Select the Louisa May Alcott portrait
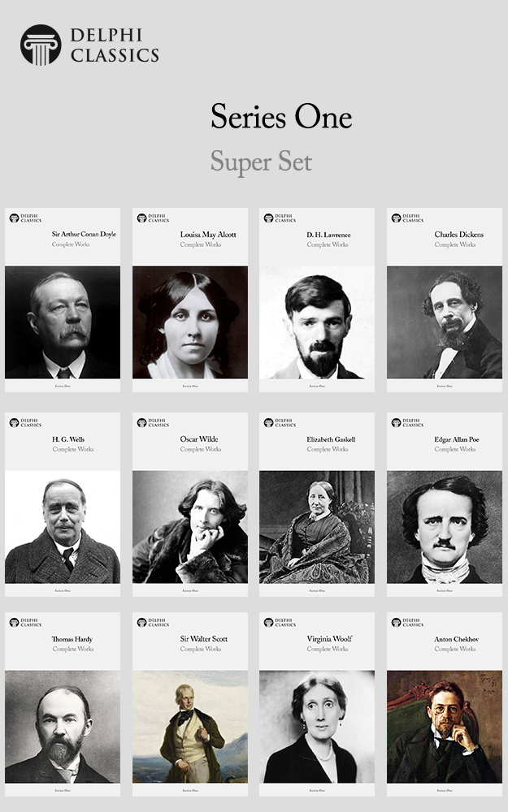The width and height of the screenshot is (508, 812). [190, 322]
